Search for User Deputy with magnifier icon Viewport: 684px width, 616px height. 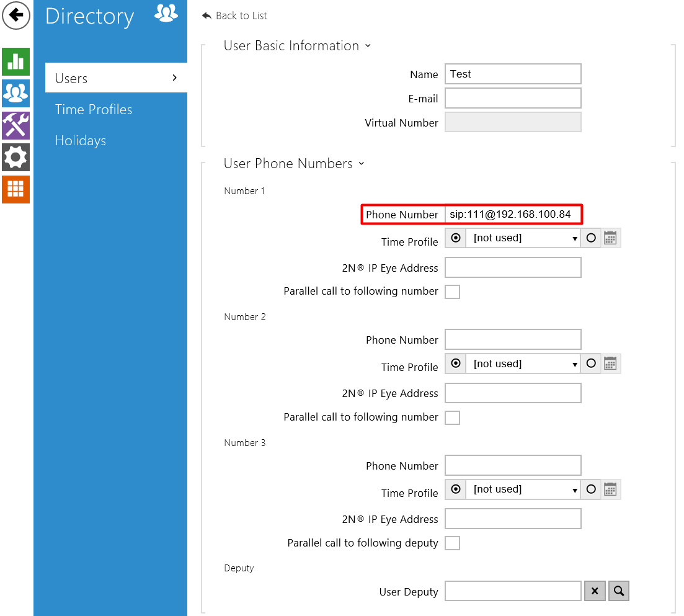click(618, 591)
